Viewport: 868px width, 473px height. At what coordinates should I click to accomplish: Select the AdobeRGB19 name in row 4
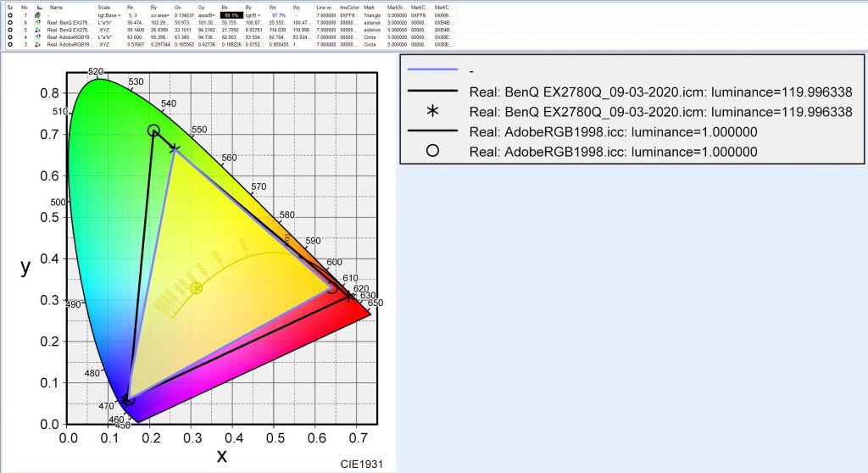pos(70,37)
